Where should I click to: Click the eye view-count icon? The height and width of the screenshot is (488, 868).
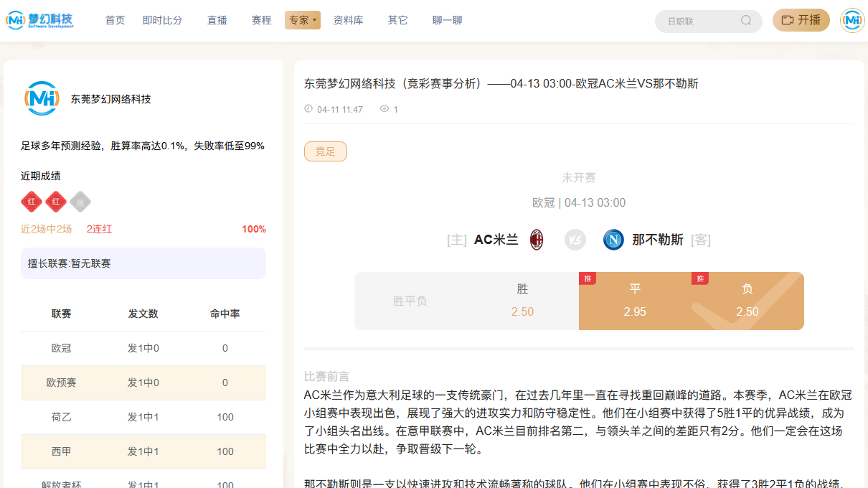coord(385,109)
